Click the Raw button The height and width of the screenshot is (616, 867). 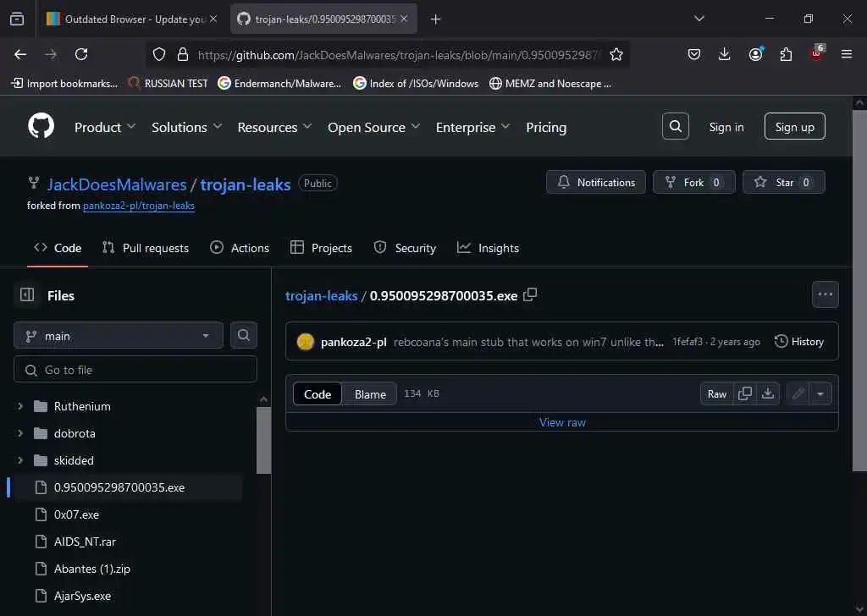click(x=716, y=394)
